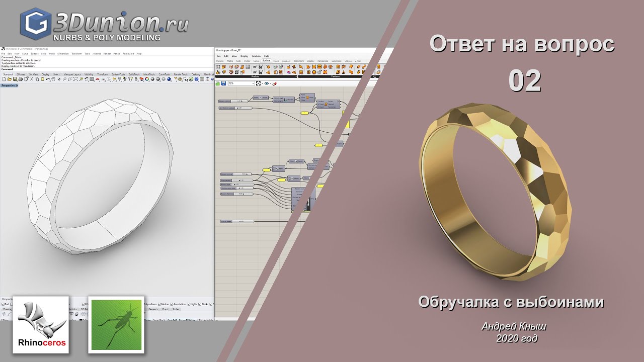This screenshot has height=362, width=644.
Task: Switch to the SolidTools toolbar tab
Action: coord(134,74)
